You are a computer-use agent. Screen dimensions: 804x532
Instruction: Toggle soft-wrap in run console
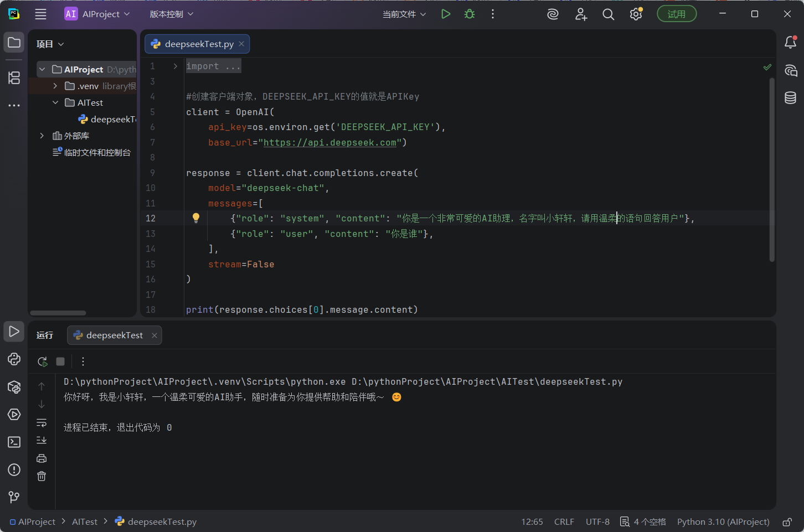click(42, 423)
